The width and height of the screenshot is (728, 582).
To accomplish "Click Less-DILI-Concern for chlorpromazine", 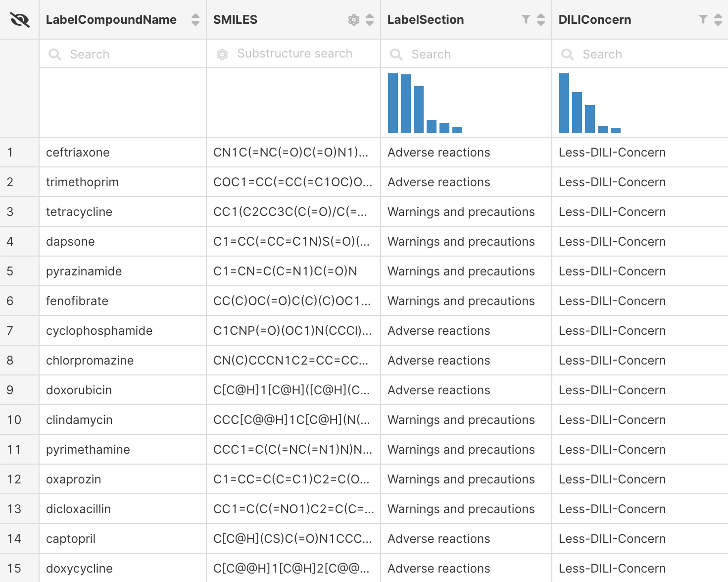I will [x=640, y=360].
